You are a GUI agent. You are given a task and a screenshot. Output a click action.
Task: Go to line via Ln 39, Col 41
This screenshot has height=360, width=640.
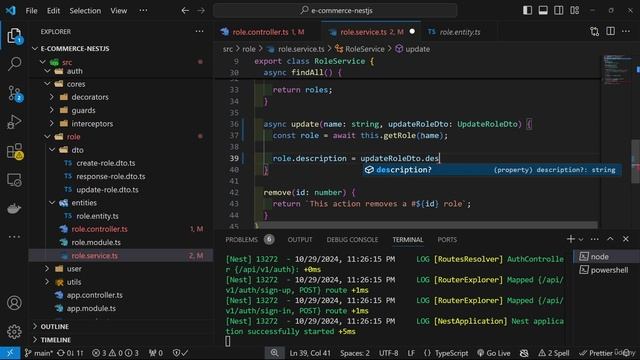(310, 353)
